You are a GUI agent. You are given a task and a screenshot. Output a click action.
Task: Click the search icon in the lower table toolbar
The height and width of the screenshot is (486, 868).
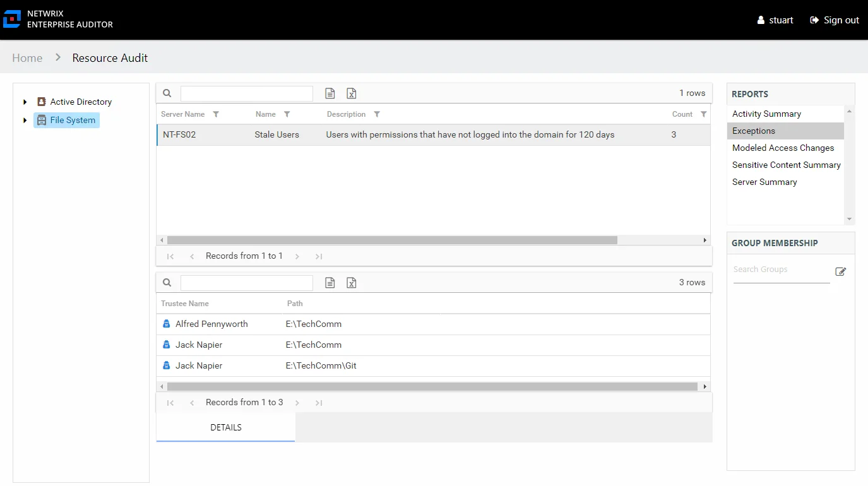(167, 283)
